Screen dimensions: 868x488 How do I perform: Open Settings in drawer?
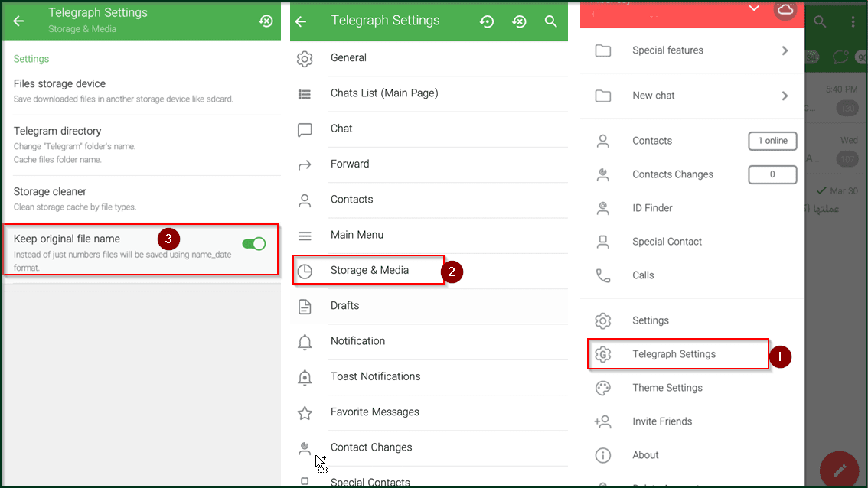coord(692,320)
